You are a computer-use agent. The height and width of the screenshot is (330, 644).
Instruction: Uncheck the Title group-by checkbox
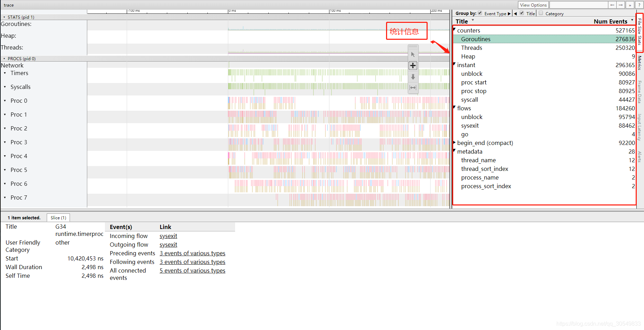522,13
